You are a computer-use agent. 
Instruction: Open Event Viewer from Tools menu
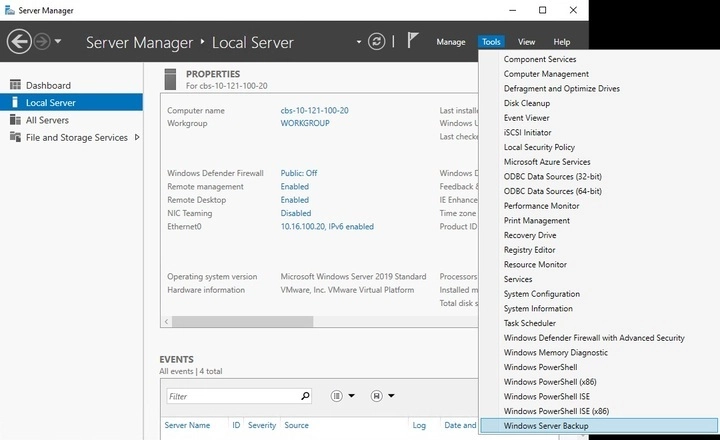click(x=526, y=118)
